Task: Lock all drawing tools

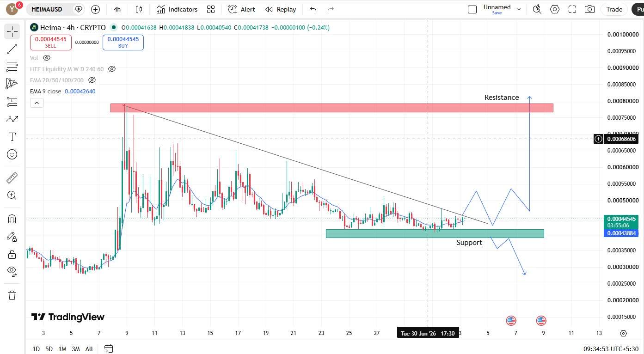Action: coord(12,254)
